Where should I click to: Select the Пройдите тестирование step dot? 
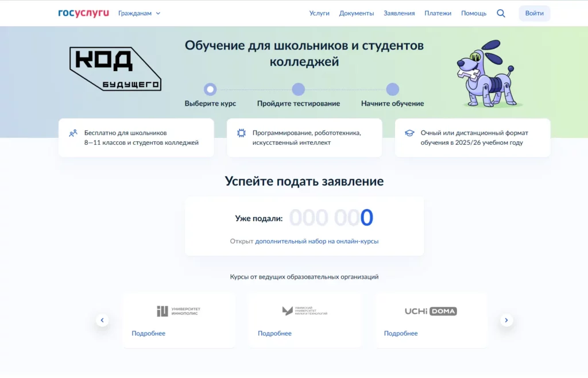298,90
